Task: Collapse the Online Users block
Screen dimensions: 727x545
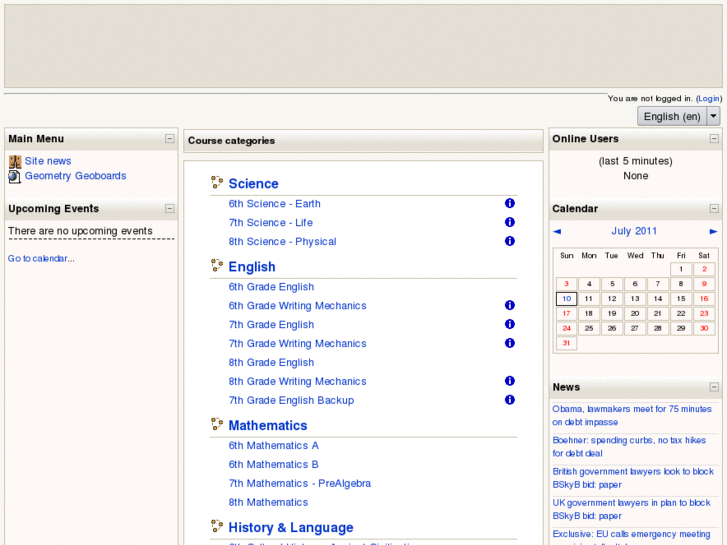Action: 714,139
